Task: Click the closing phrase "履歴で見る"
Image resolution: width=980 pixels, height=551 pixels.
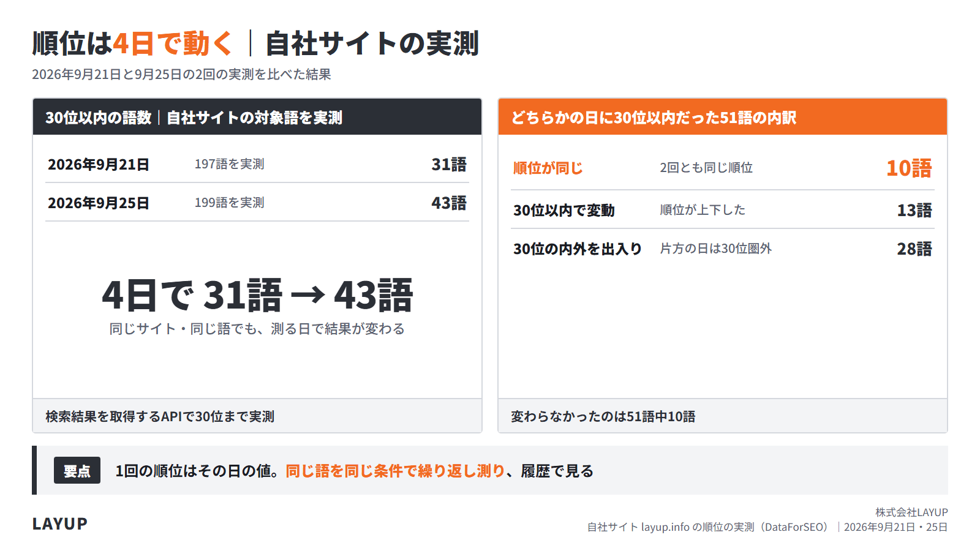Action: 557,471
